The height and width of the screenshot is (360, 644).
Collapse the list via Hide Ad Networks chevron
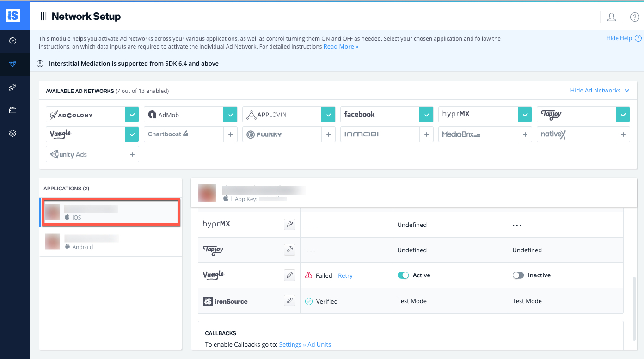(x=627, y=91)
